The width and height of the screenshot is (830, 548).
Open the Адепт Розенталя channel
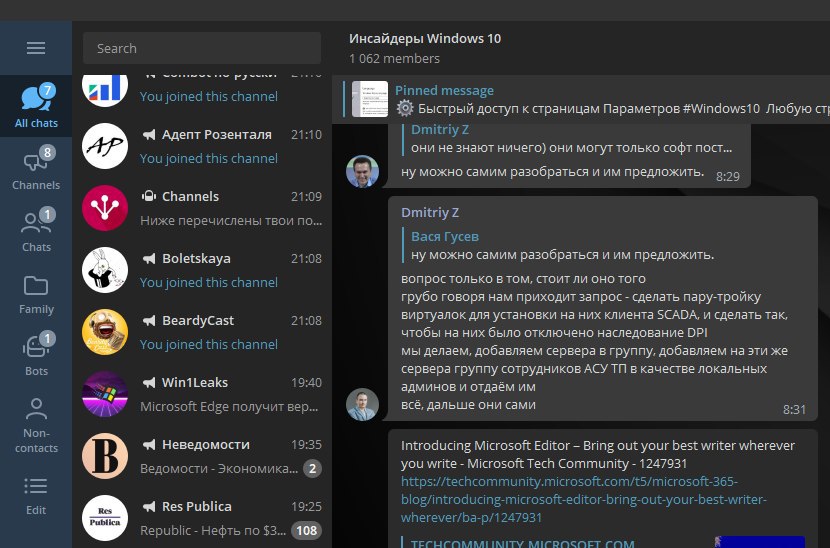[x=202, y=146]
